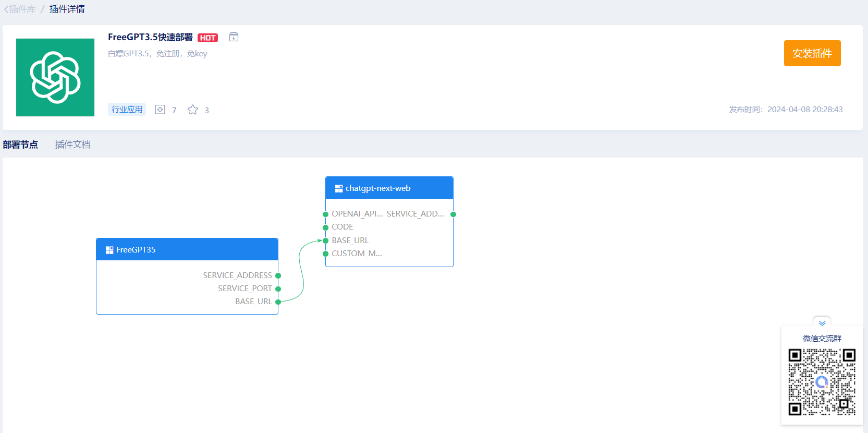
Task: Click the SERVICE_ADD... output port dot
Action: 453,214
